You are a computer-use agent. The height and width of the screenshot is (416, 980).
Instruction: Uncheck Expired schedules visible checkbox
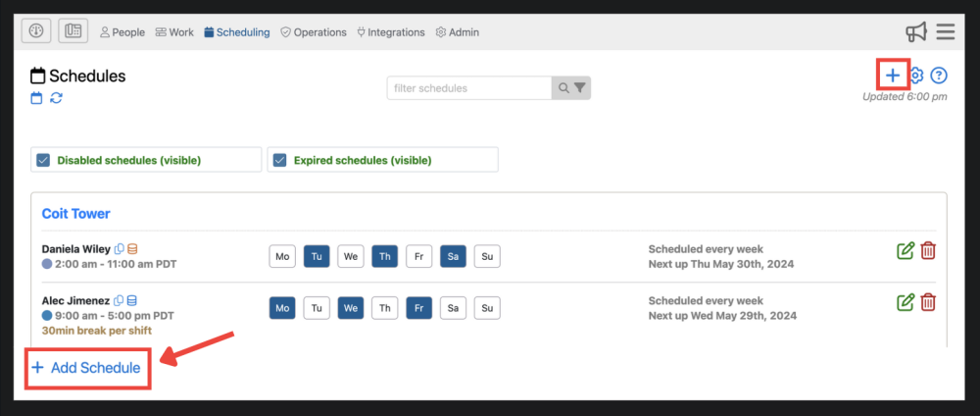point(279,160)
